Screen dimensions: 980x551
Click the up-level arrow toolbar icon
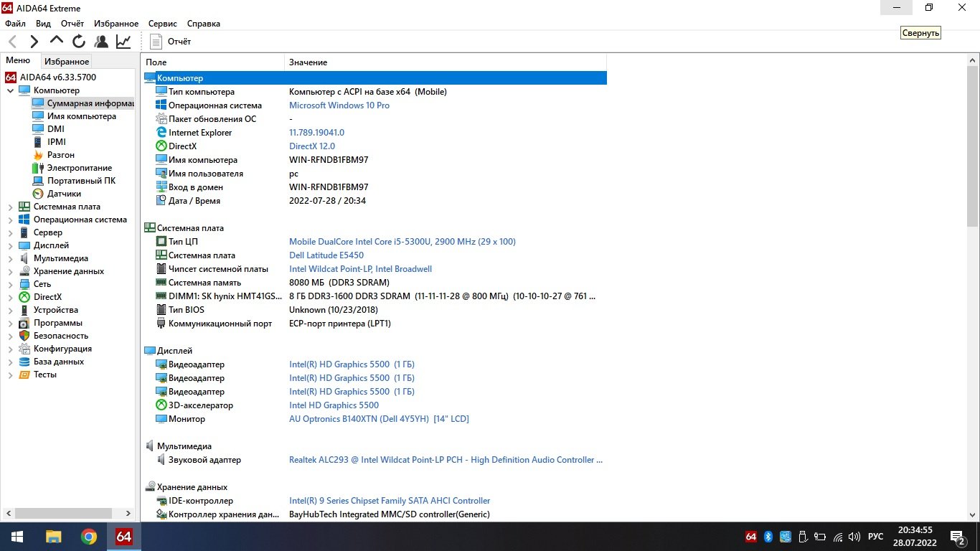click(57, 41)
